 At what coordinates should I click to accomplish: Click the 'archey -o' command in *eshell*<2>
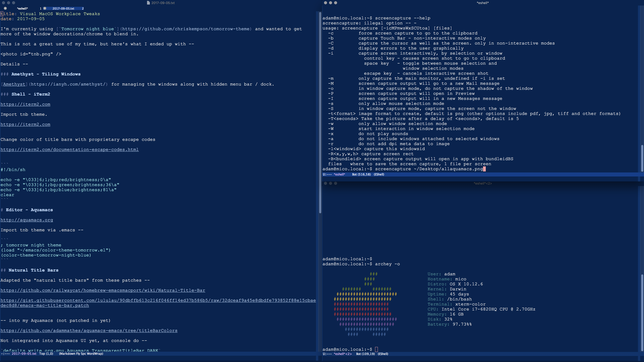coord(387,264)
